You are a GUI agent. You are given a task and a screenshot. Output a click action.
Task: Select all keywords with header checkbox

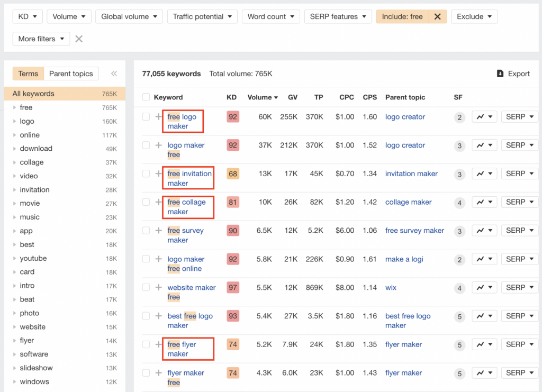coord(146,97)
